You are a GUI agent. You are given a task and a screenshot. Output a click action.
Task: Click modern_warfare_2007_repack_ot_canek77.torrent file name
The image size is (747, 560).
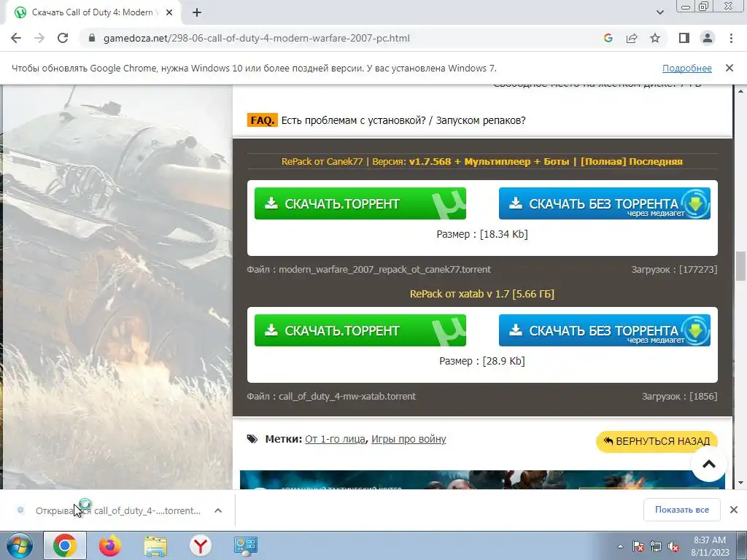[384, 270]
